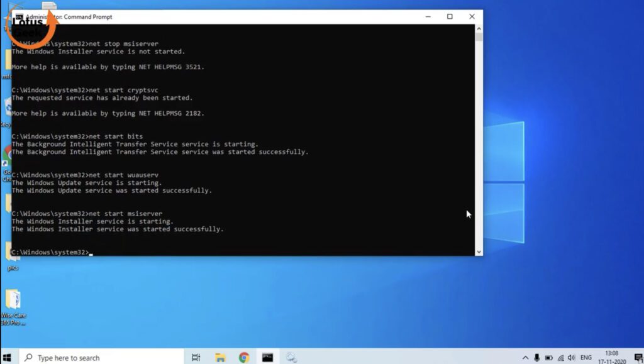Open the network connections tray icon
The image size is (644, 364).
560,358
